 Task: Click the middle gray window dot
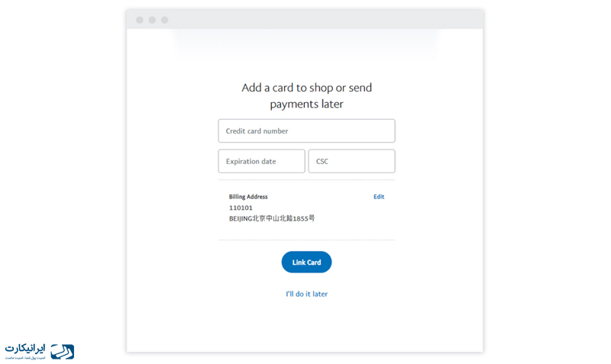point(152,20)
